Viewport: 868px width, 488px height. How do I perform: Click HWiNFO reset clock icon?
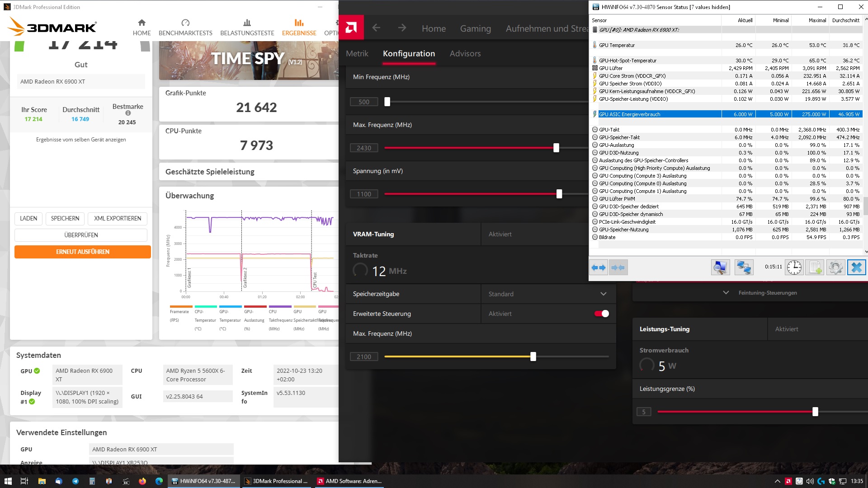[x=794, y=267]
